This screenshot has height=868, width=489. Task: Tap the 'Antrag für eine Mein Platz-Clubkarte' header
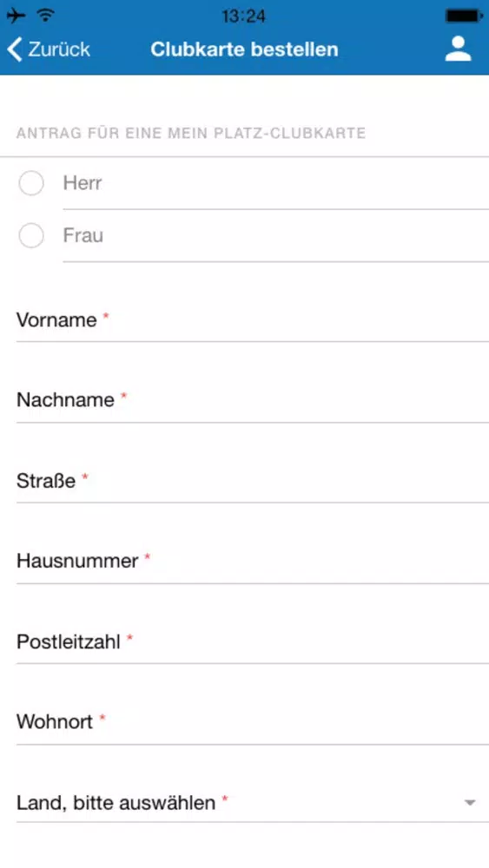coord(191,134)
